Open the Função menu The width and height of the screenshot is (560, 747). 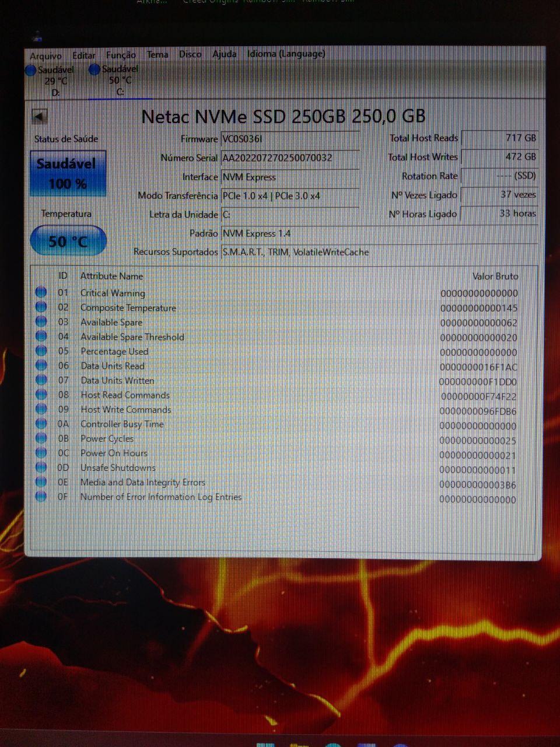click(x=121, y=55)
